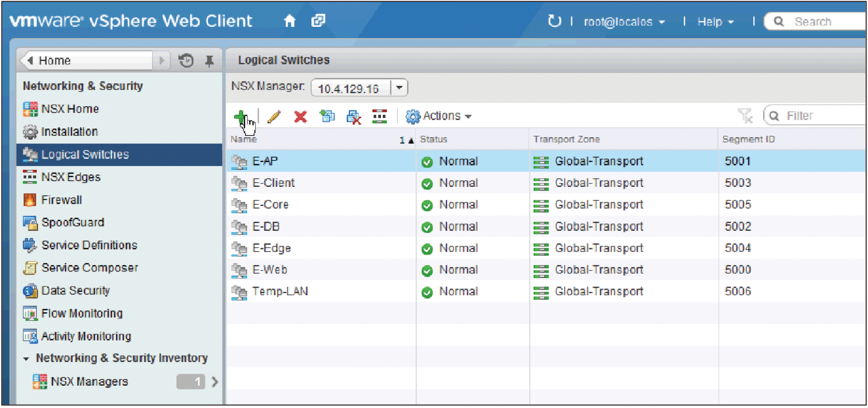Refresh the vSphere Web Client

pyautogui.click(x=555, y=22)
